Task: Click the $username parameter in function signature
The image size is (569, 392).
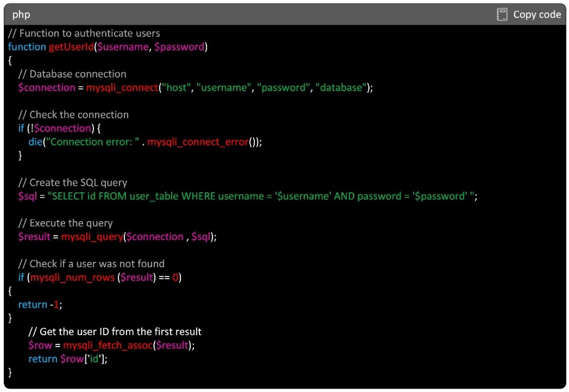Action: coord(123,47)
